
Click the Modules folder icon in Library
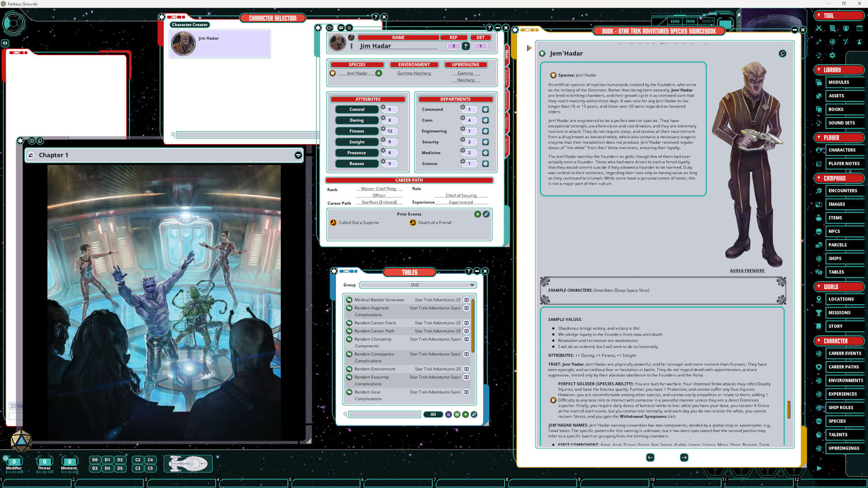coord(819,82)
